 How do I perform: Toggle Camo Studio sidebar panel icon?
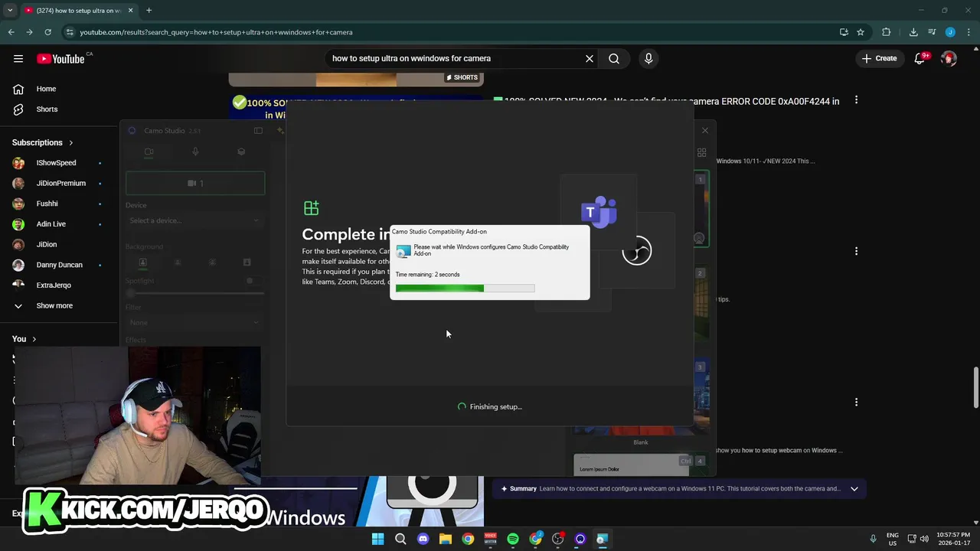[258, 131]
